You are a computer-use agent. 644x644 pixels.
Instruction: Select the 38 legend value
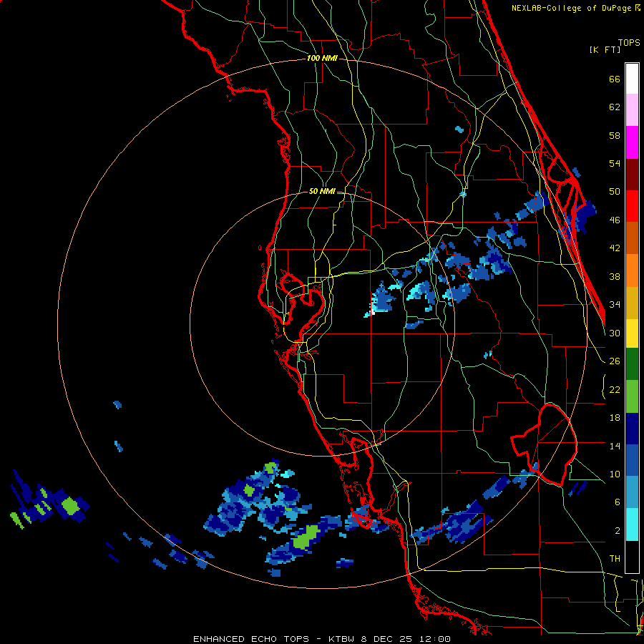615,276
